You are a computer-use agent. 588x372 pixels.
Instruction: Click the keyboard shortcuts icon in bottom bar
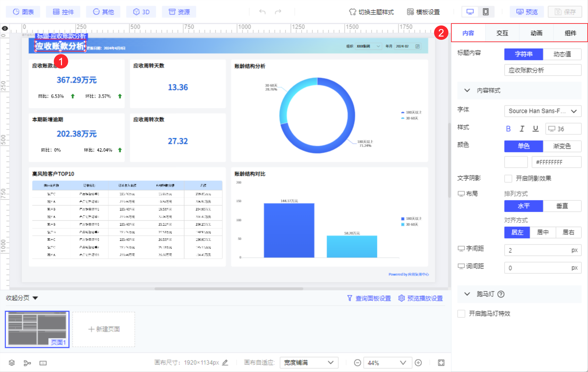pyautogui.click(x=43, y=363)
